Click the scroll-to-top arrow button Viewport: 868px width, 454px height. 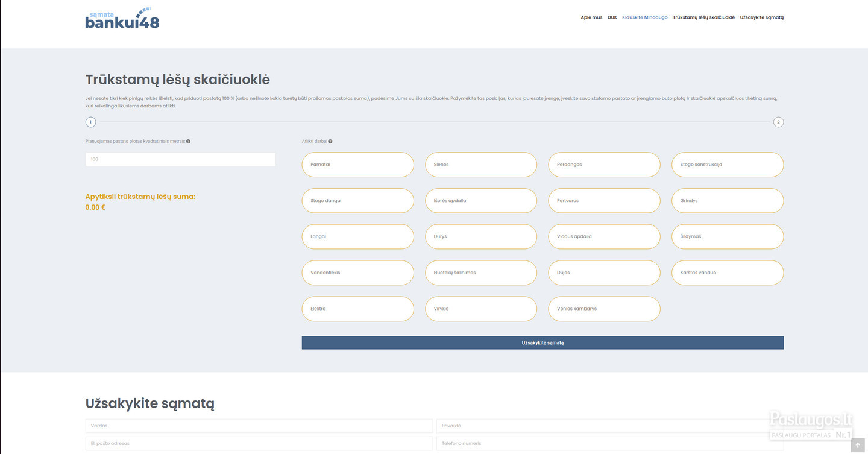pos(858,445)
